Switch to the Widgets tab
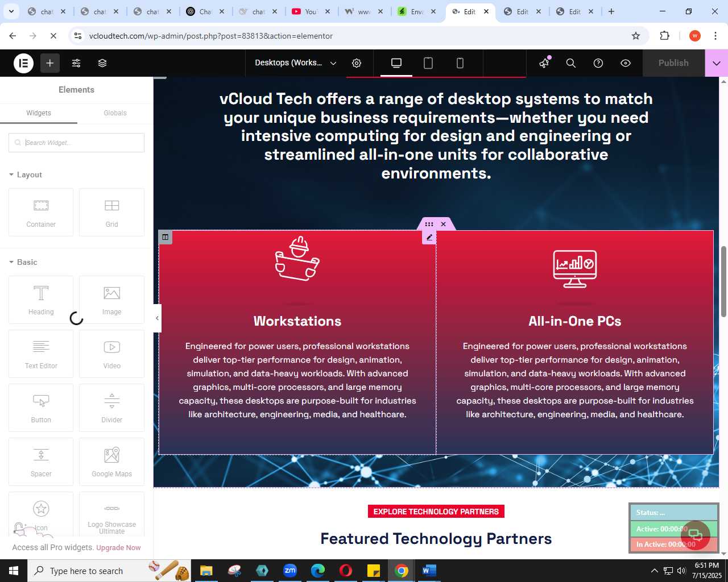Screen dimensions: 728x582 (39, 113)
